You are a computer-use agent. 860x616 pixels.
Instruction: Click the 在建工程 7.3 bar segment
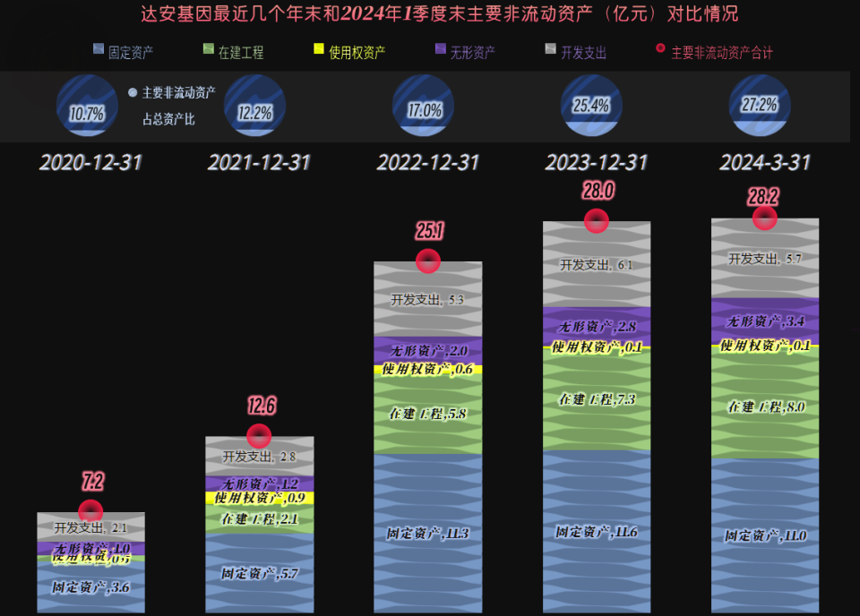coord(597,399)
